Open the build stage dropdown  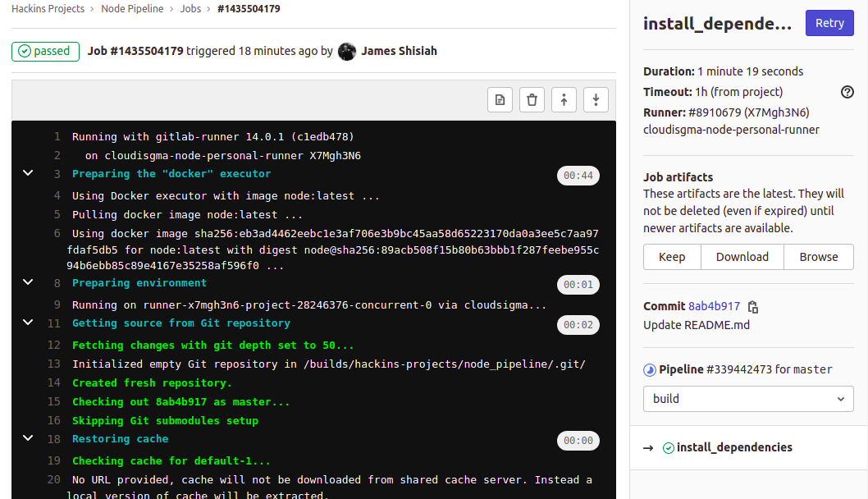[748, 399]
